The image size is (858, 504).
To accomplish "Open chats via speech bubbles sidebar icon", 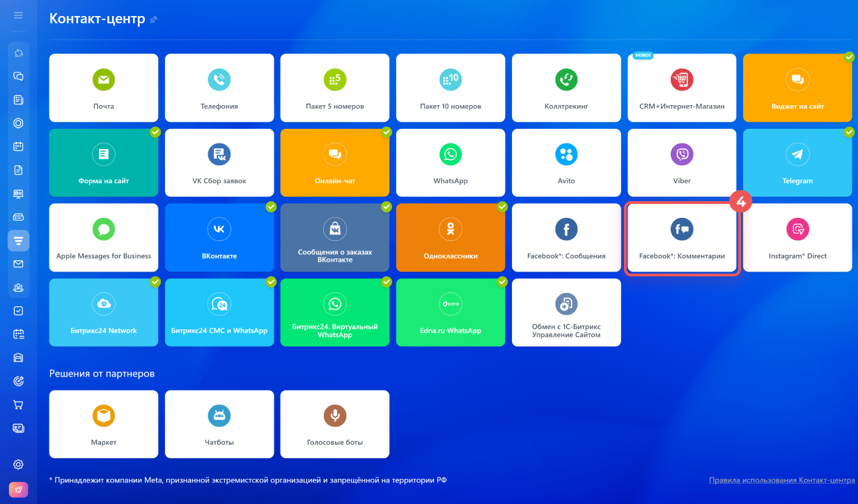I will point(19,77).
